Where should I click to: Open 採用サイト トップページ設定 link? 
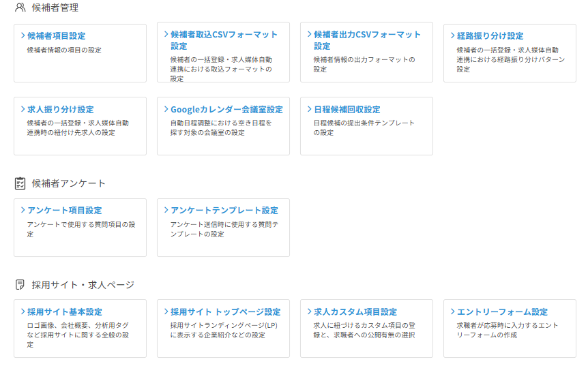point(225,312)
